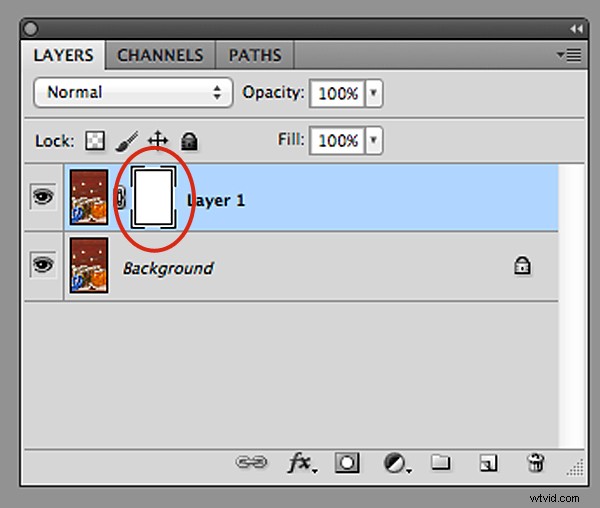Open the panel options menu

(x=573, y=56)
